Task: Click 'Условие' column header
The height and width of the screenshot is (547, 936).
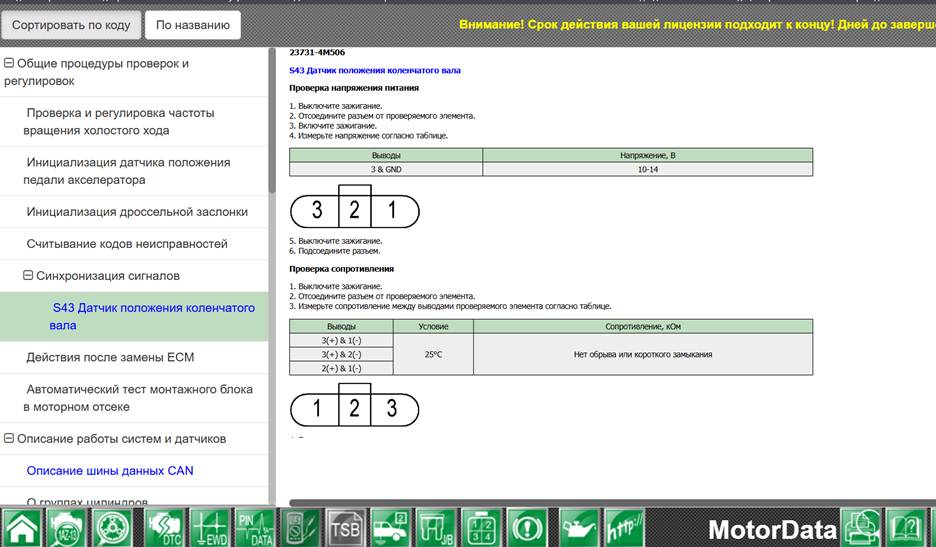Action: [433, 327]
